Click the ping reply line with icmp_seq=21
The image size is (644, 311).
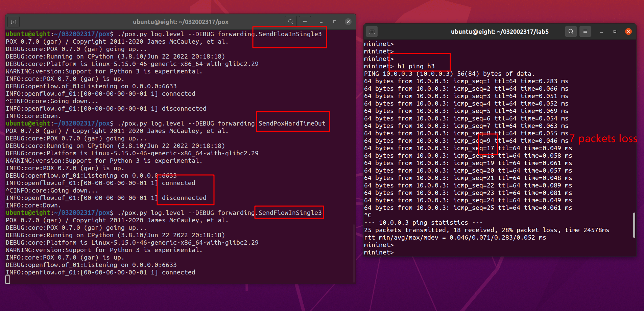pos(468,178)
